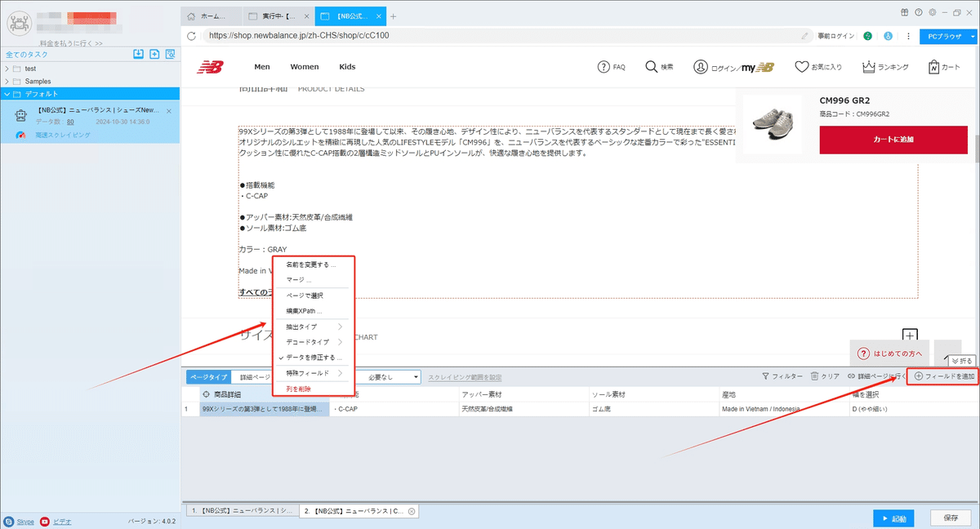Click the ログイン/myNB account icon
980x529 pixels.
pos(700,67)
